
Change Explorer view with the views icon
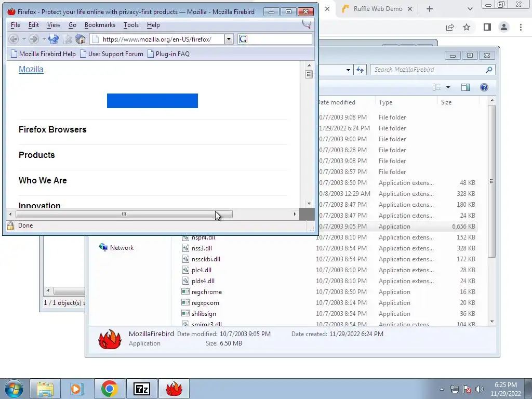click(x=437, y=87)
